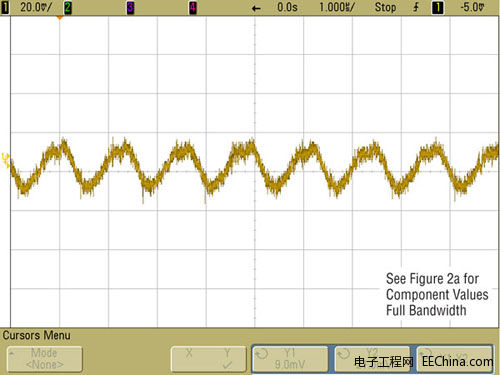This screenshot has width=500, height=375.
Task: Click the trigger source 1 indicator
Action: 438,7
